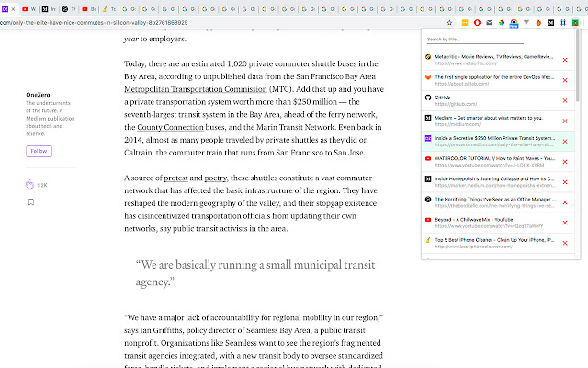Viewport: 588px width, 368px height.
Task: Close Horrifying Things tab via red X
Action: point(565,202)
